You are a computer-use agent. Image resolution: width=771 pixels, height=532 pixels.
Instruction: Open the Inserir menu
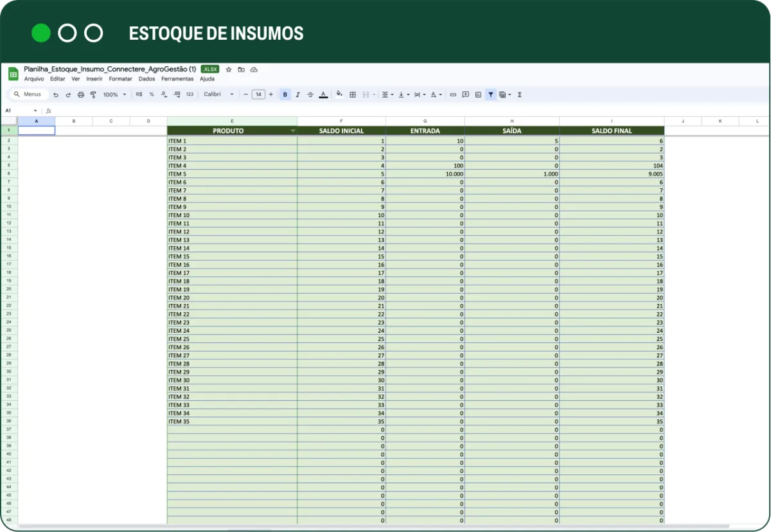click(94, 78)
